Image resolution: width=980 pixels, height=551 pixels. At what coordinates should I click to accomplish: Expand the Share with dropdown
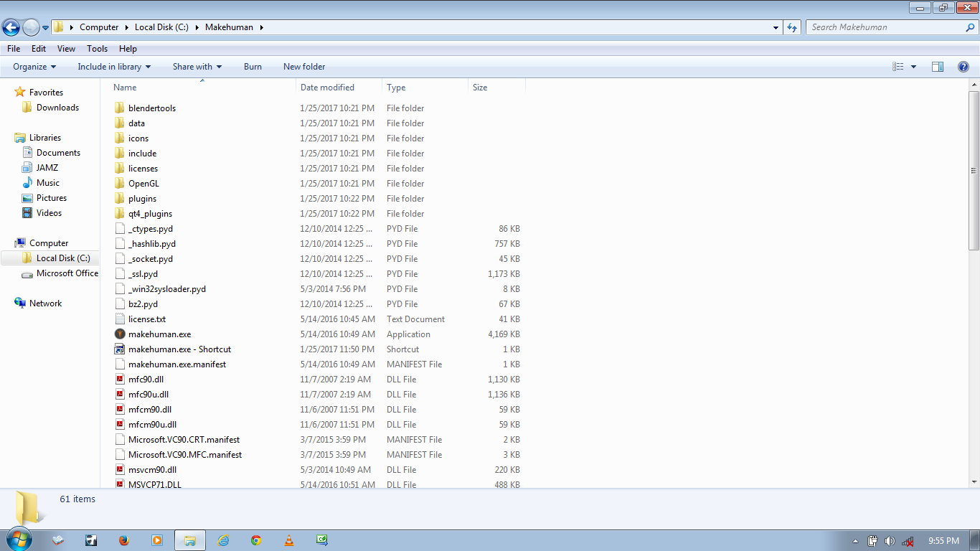(197, 67)
